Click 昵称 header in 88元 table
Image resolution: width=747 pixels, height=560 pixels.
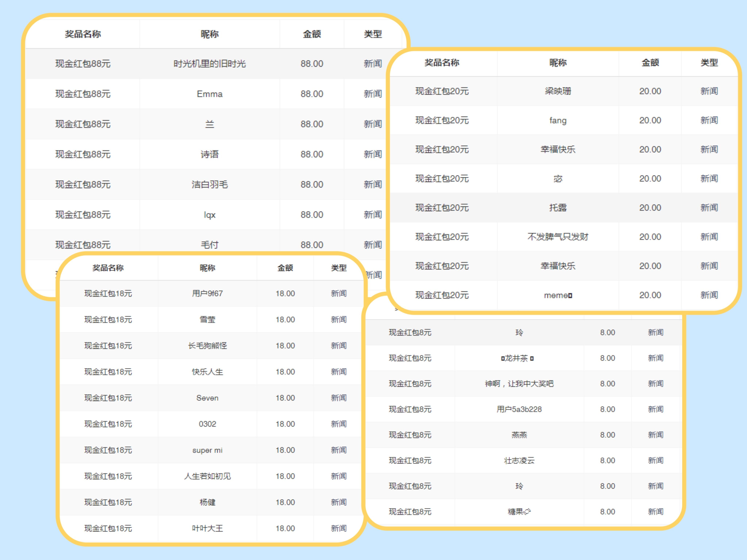click(209, 34)
